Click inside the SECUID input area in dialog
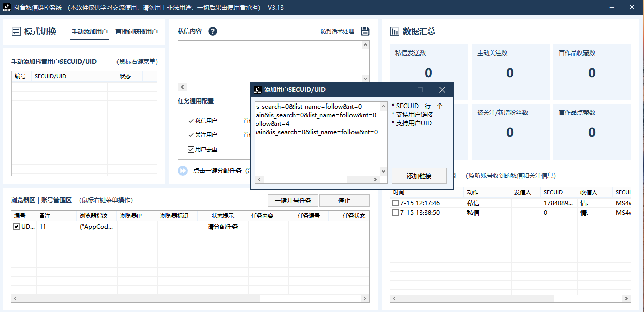This screenshot has height=312, width=644. click(x=317, y=139)
